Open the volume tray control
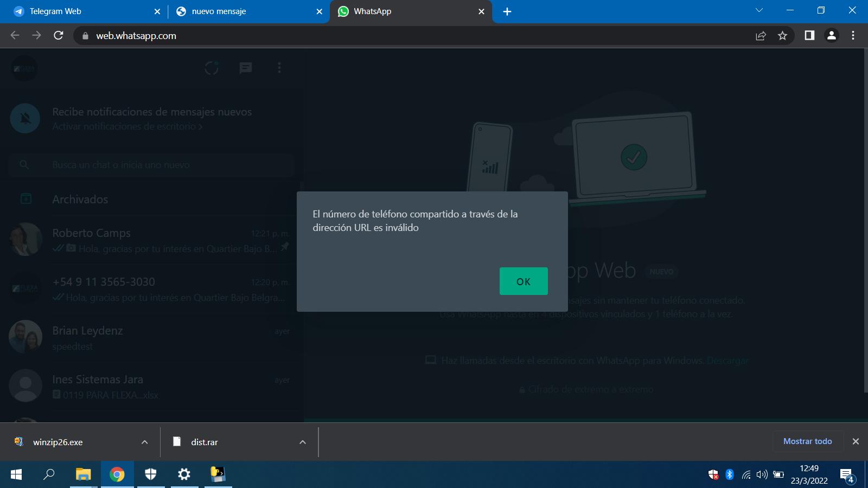This screenshot has width=868, height=488. point(762,474)
